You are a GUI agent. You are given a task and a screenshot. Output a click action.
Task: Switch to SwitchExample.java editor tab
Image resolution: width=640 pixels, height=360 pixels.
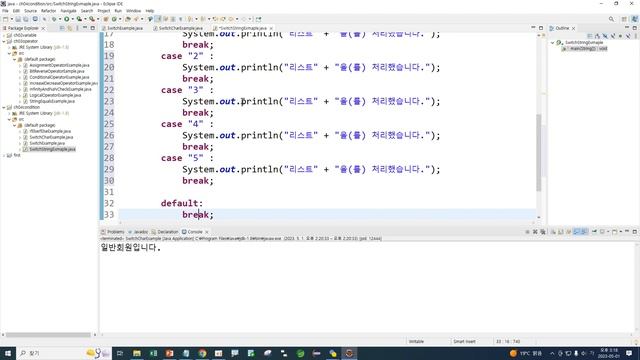point(122,28)
